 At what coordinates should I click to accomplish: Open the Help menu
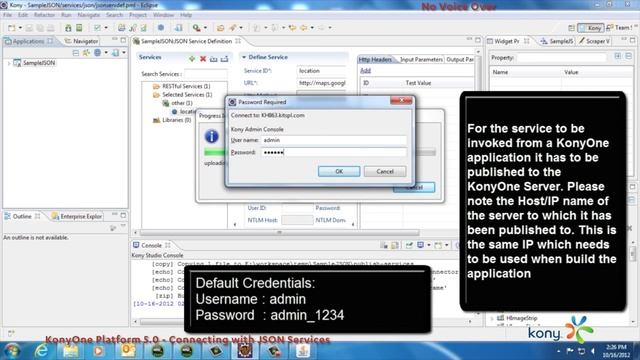click(x=186, y=15)
